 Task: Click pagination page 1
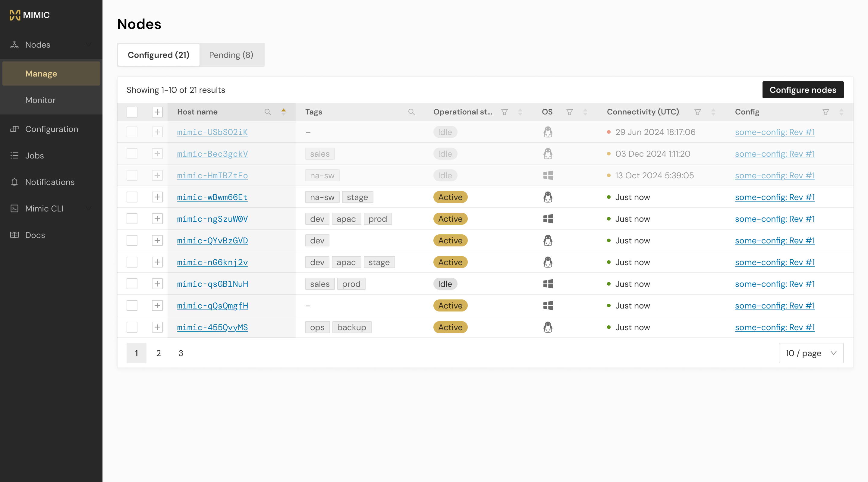click(137, 353)
